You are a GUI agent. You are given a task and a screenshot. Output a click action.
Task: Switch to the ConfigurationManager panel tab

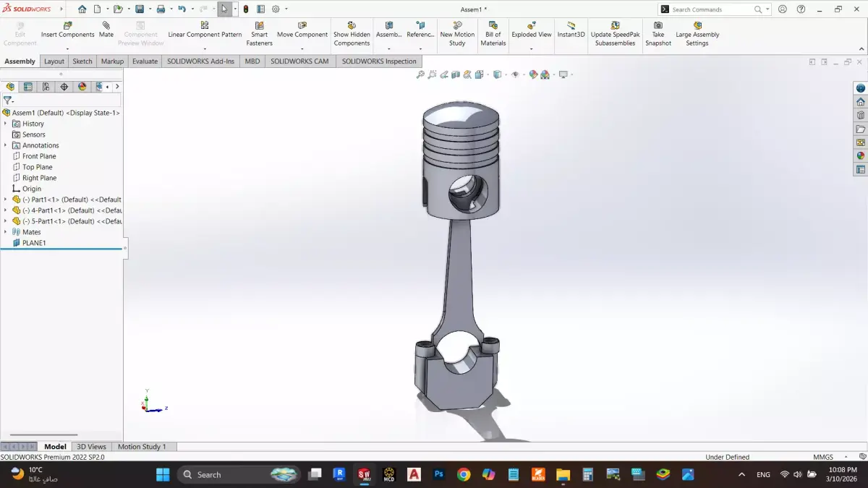pyautogui.click(x=45, y=86)
